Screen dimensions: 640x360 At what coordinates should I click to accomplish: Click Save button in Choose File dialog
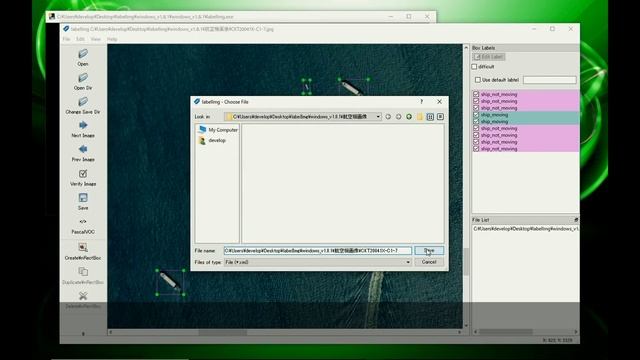[429, 251]
